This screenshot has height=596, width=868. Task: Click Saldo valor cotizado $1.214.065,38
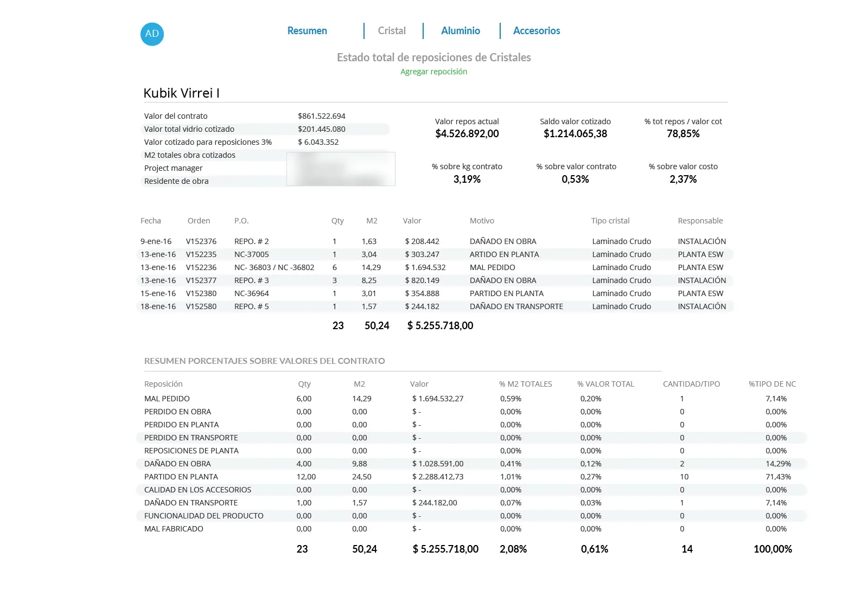(x=575, y=133)
